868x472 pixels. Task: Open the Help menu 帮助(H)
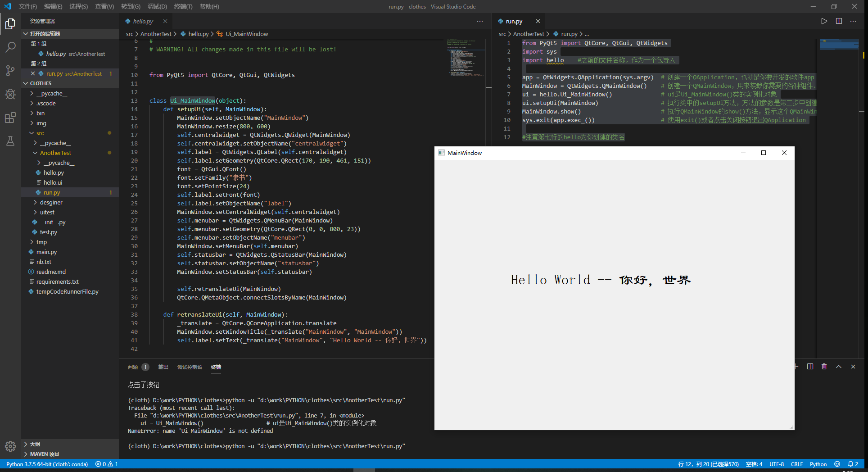[209, 6]
